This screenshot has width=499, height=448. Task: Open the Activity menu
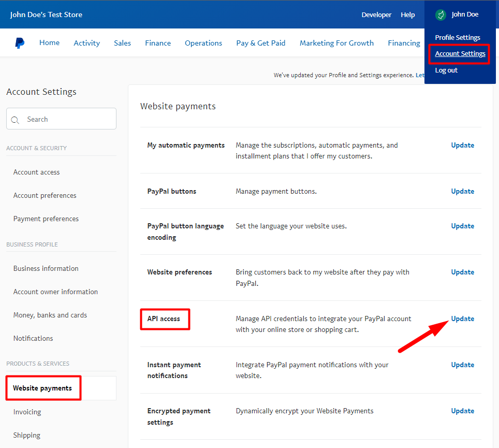(86, 43)
